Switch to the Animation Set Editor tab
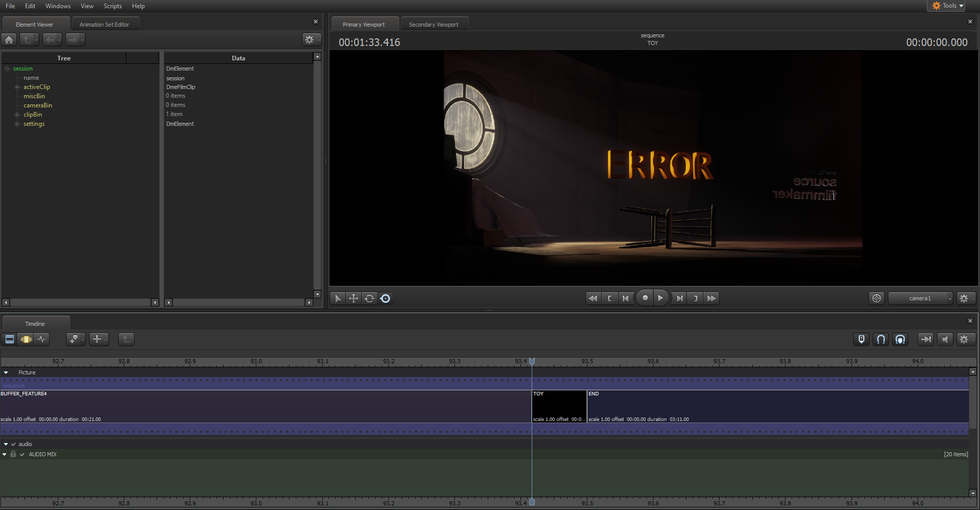The image size is (980, 510). coord(104,25)
